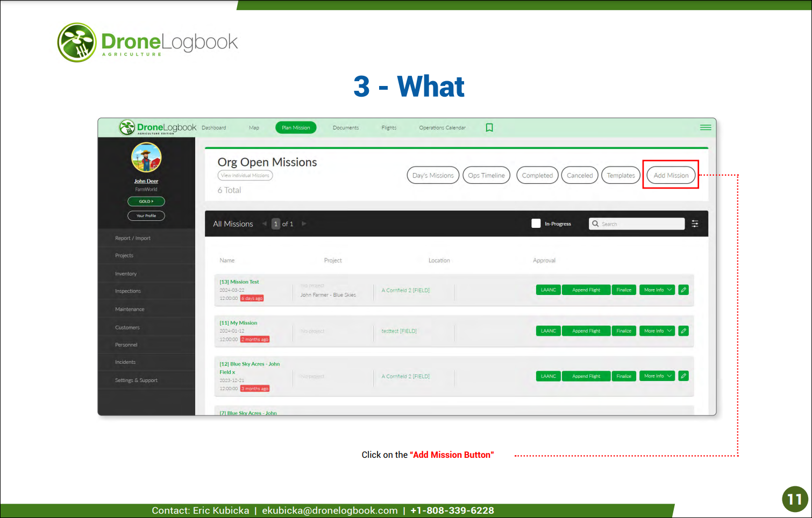Expand More Info for [12] Blue Sky Acres

tap(657, 376)
